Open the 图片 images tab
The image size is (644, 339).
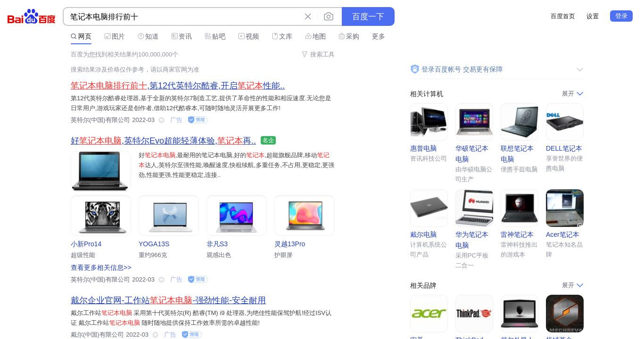[x=115, y=36]
